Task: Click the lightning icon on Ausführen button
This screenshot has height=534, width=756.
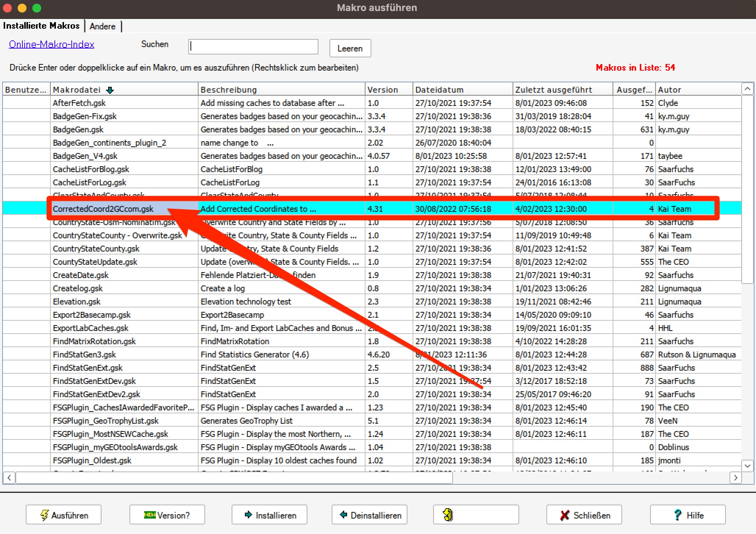Action: pos(44,515)
